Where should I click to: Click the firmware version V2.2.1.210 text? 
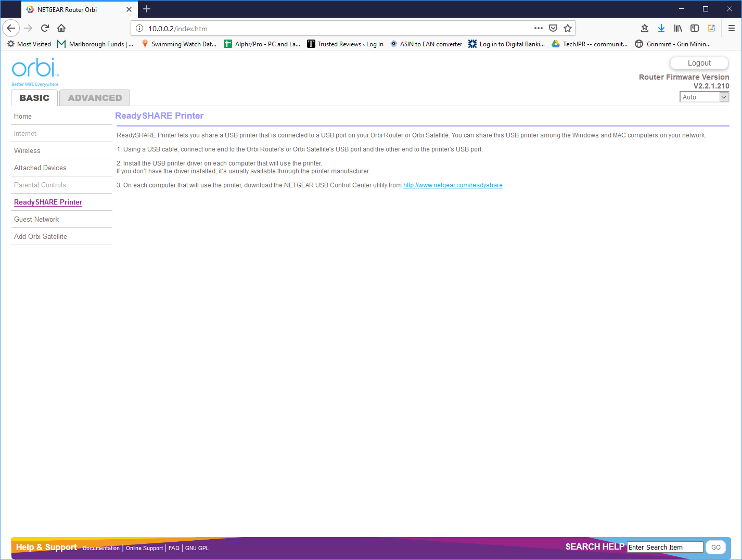click(x=711, y=86)
